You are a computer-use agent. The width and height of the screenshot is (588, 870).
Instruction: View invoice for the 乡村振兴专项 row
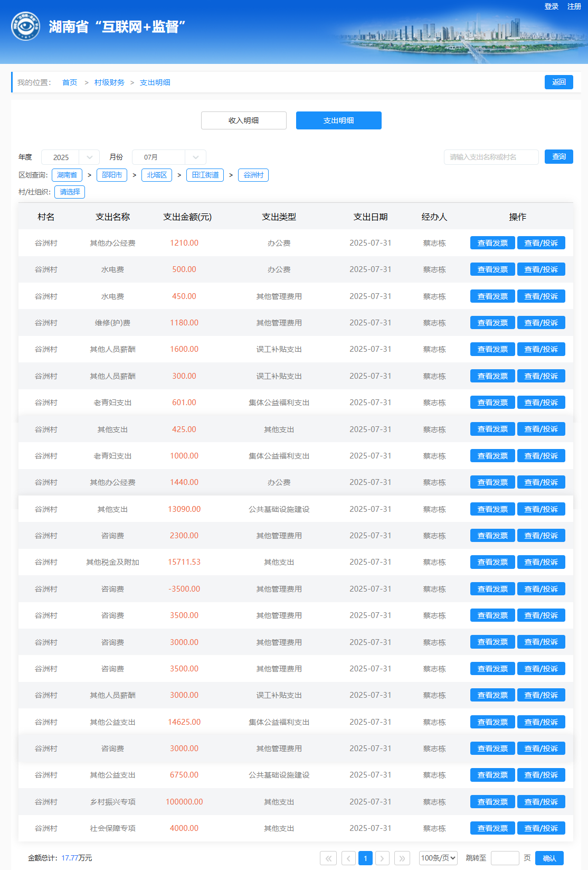[492, 802]
